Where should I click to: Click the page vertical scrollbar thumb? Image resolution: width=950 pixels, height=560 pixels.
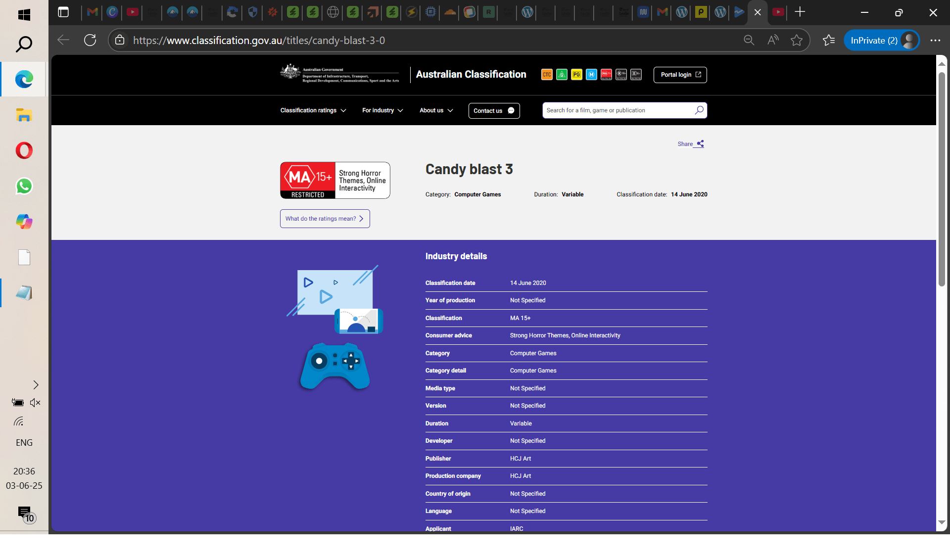(942, 179)
